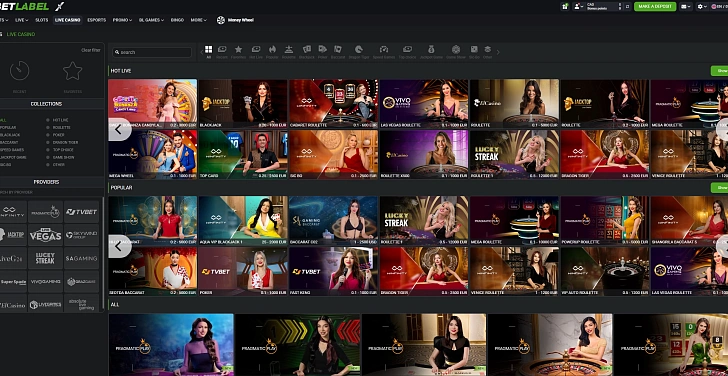Screen dimensions: 728x376
Task: Open the EN language selector
Action: click(720, 6)
